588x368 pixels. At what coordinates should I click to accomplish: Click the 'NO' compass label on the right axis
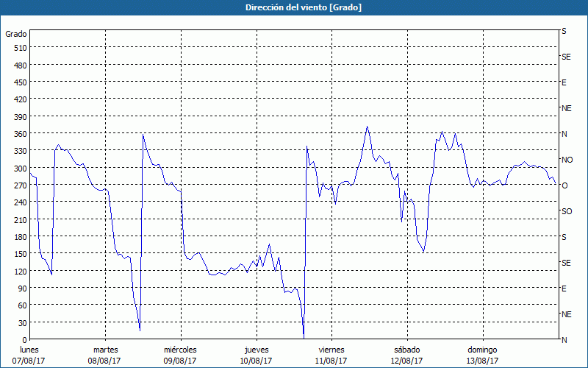pyautogui.click(x=567, y=160)
